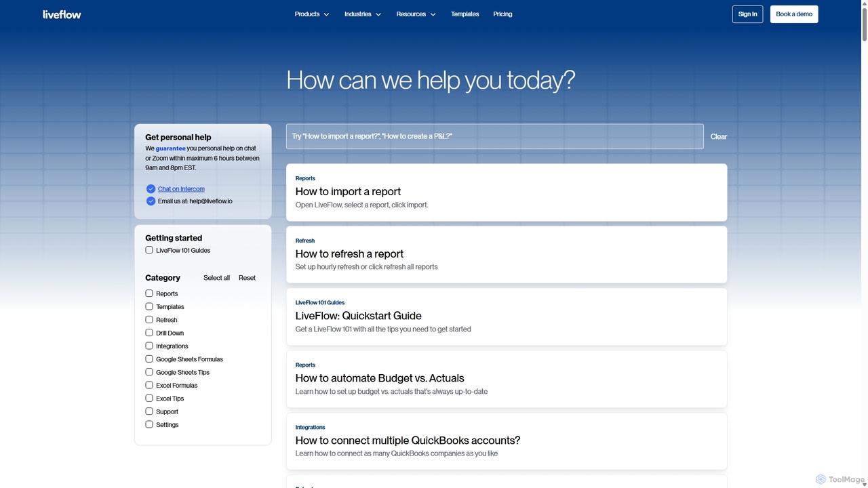The image size is (868, 488).
Task: Open the Products dropdown menu
Action: 312,14
